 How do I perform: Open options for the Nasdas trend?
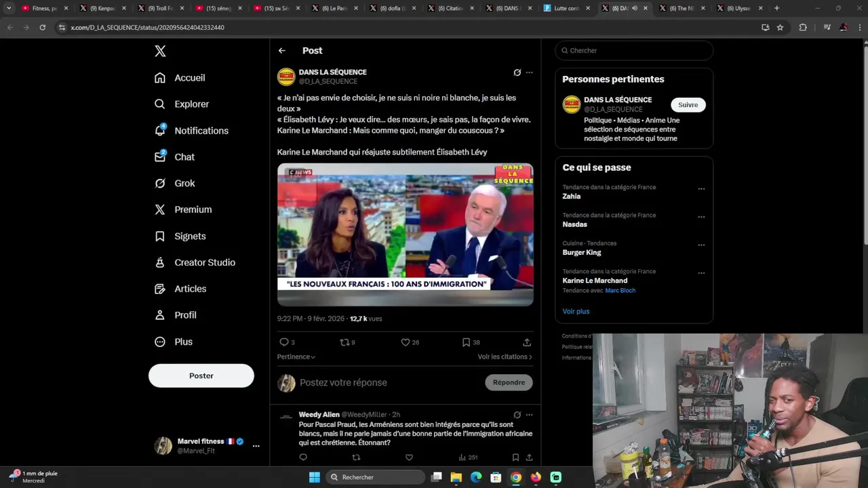[x=701, y=217]
